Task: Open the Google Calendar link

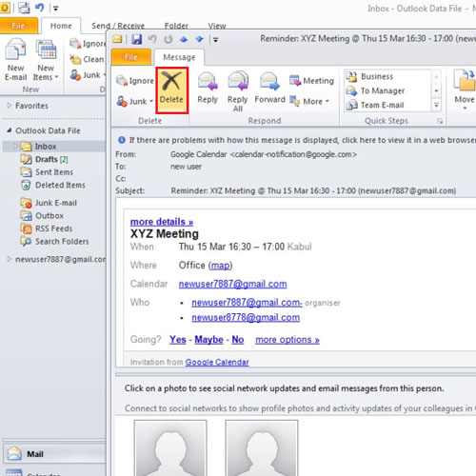Action: point(217,362)
